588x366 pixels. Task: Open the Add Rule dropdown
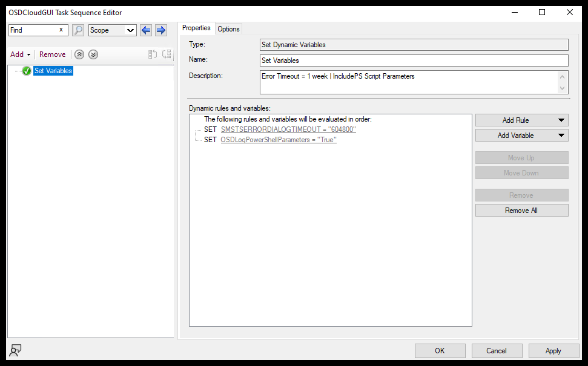[521, 120]
